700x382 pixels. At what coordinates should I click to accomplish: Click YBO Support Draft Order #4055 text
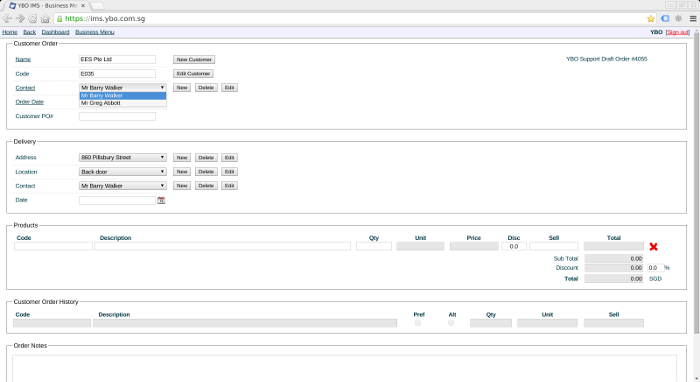[607, 59]
